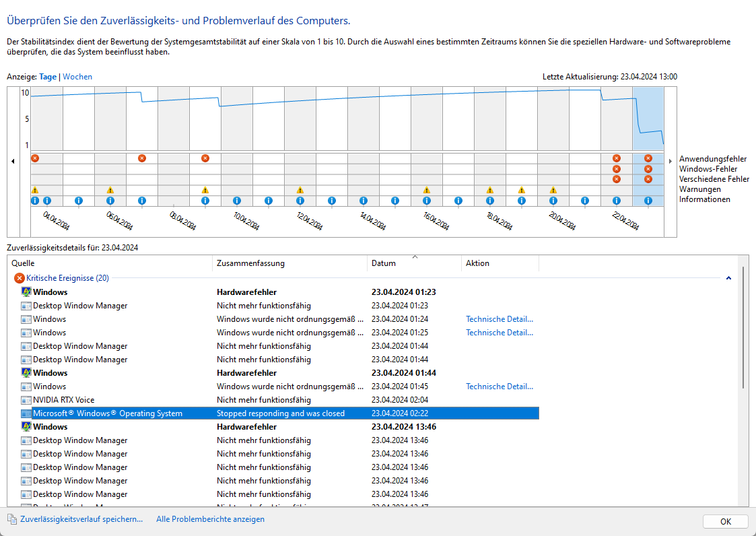756x536 pixels.
Task: Click the Kritische Ereignisse (20) group header
Action: (67, 278)
